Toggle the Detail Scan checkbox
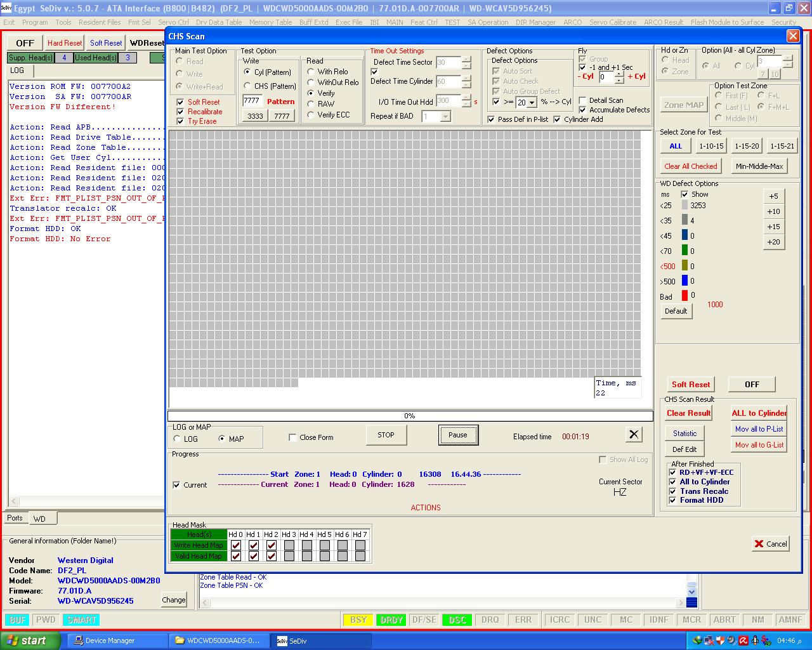The width and height of the screenshot is (812, 650). click(583, 100)
